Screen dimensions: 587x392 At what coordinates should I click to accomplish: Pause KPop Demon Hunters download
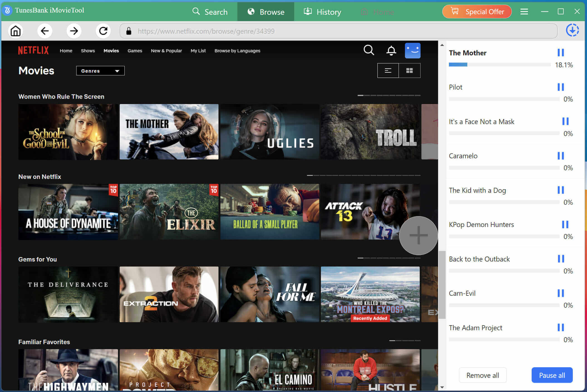click(565, 225)
